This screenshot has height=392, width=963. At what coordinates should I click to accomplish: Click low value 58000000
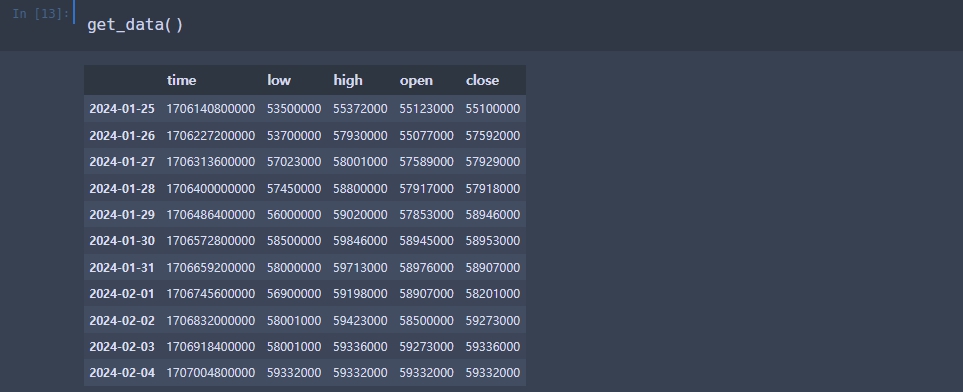tap(294, 268)
